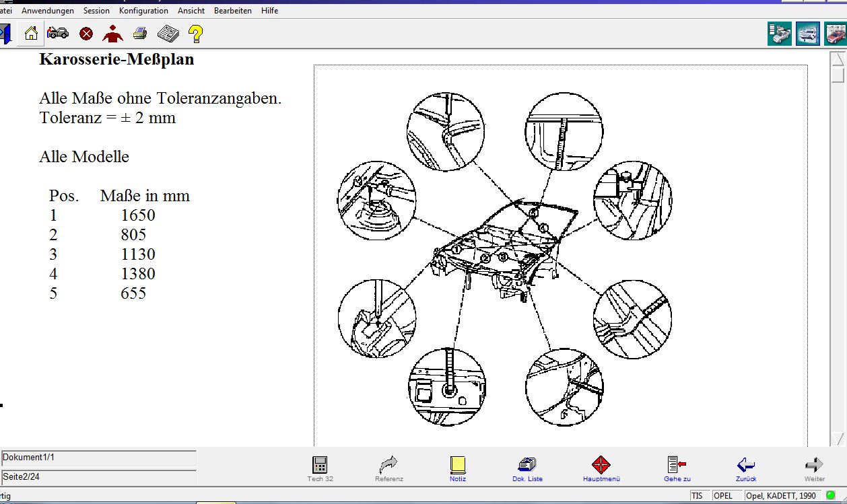Open the Anwendungen menu
Image resolution: width=847 pixels, height=504 pixels.
[x=48, y=11]
